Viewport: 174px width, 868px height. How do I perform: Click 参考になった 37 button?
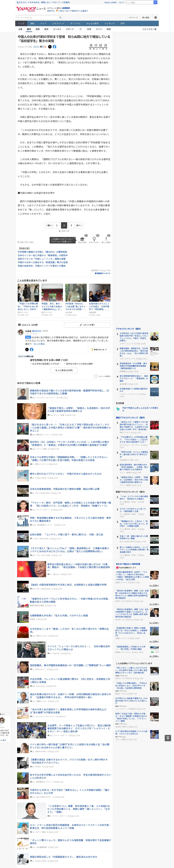click(99, 349)
